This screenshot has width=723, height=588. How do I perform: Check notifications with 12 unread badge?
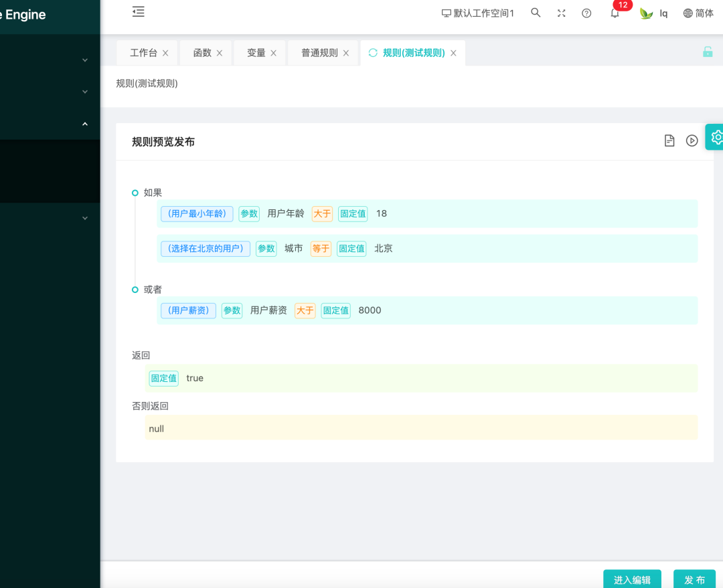615,13
